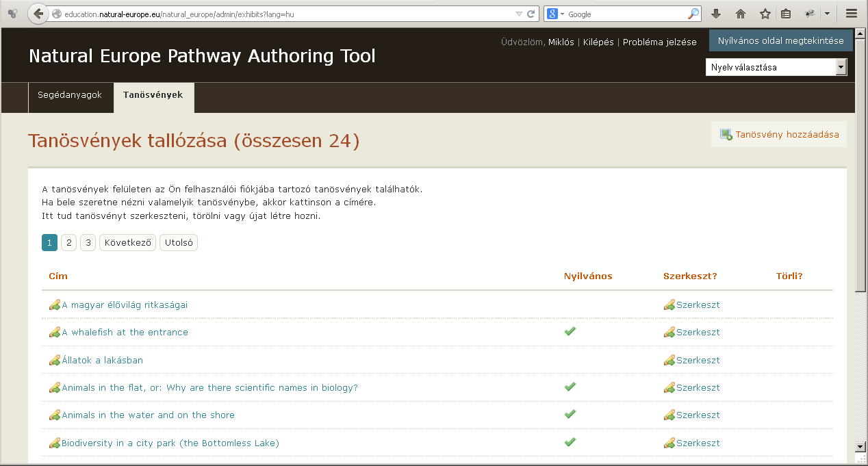Click the Nyilvános column header
This screenshot has width=868, height=466.
point(588,276)
